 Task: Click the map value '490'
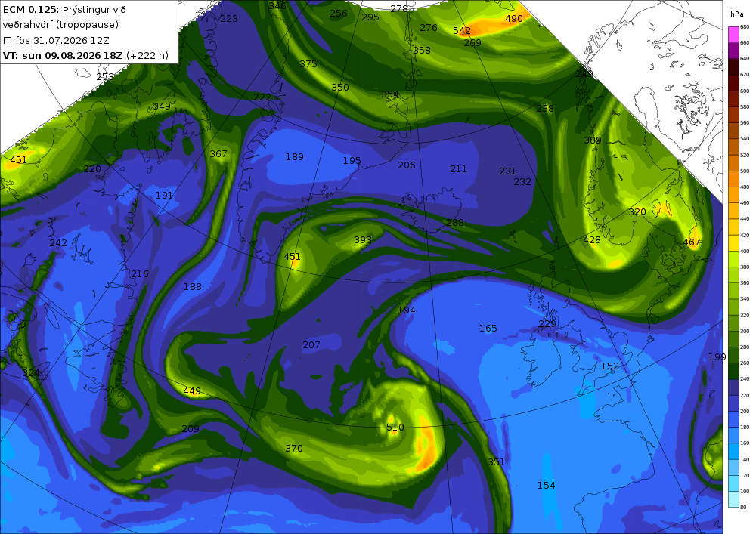(x=514, y=19)
